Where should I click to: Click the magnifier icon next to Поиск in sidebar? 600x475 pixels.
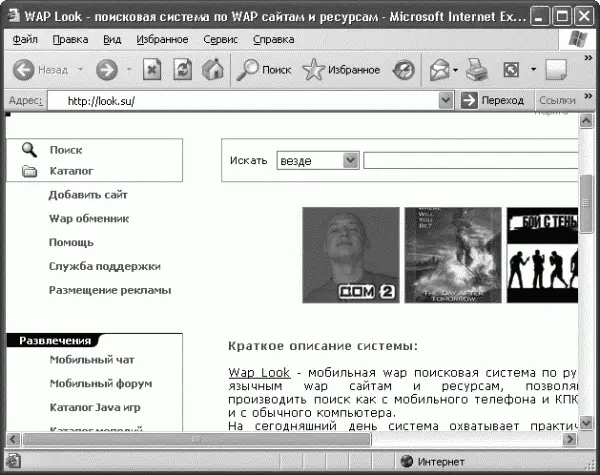pyautogui.click(x=29, y=150)
